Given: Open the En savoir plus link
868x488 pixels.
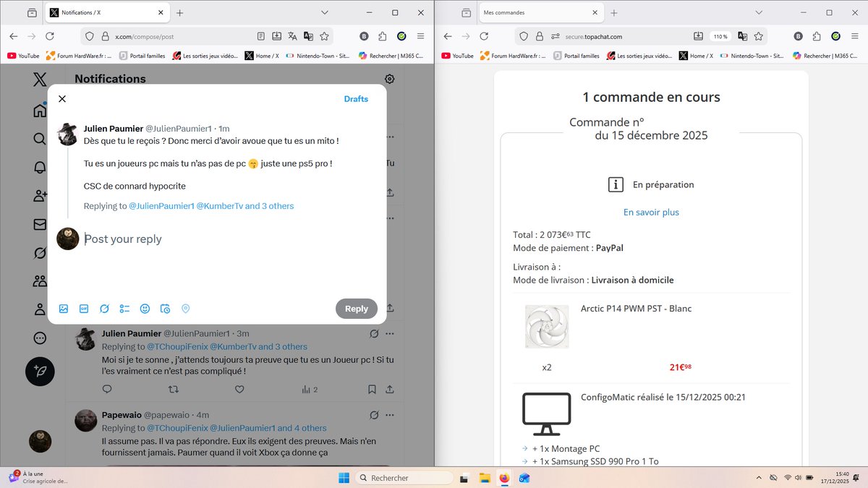Looking at the screenshot, I should pyautogui.click(x=650, y=212).
